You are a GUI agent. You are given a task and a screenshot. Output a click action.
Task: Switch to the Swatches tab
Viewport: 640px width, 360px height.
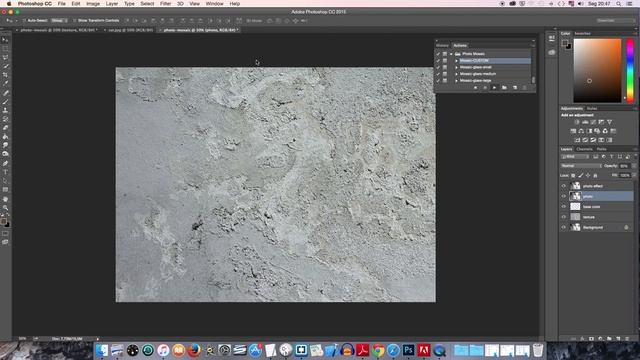coord(582,33)
